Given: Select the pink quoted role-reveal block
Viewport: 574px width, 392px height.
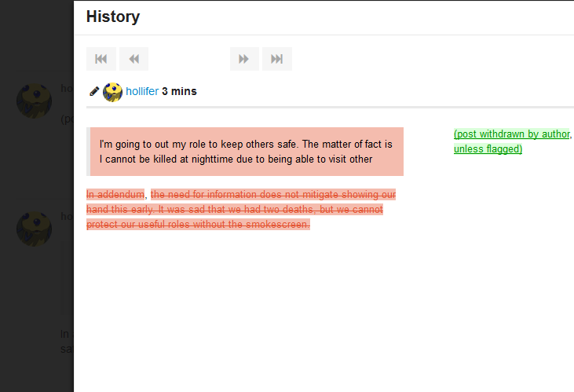Looking at the screenshot, I should click(247, 152).
